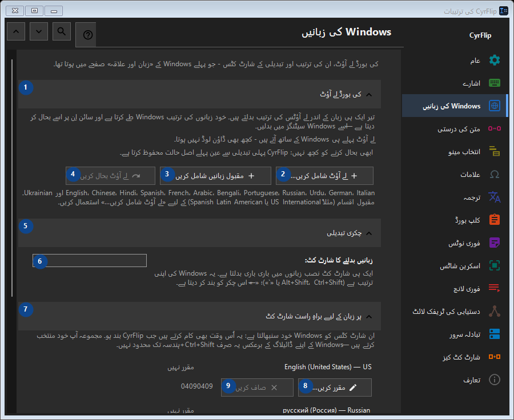Click the down arrow navigation button

[39, 31]
